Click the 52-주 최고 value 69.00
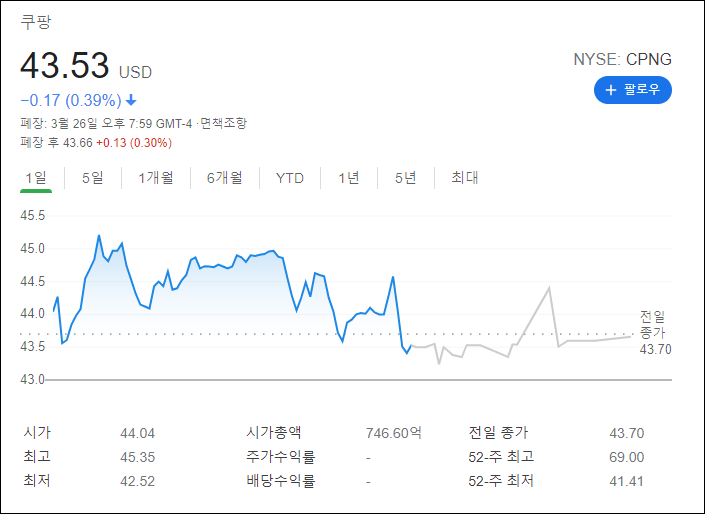This screenshot has height=514, width=705. (x=627, y=457)
